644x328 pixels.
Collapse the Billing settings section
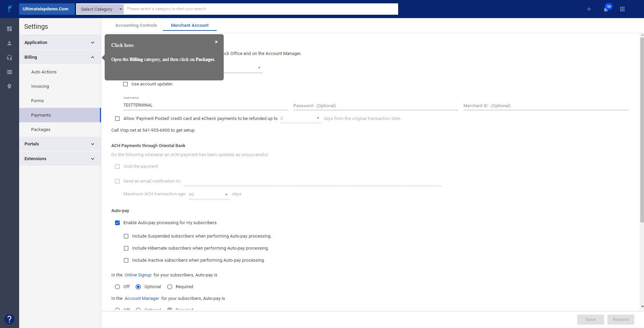pos(60,57)
